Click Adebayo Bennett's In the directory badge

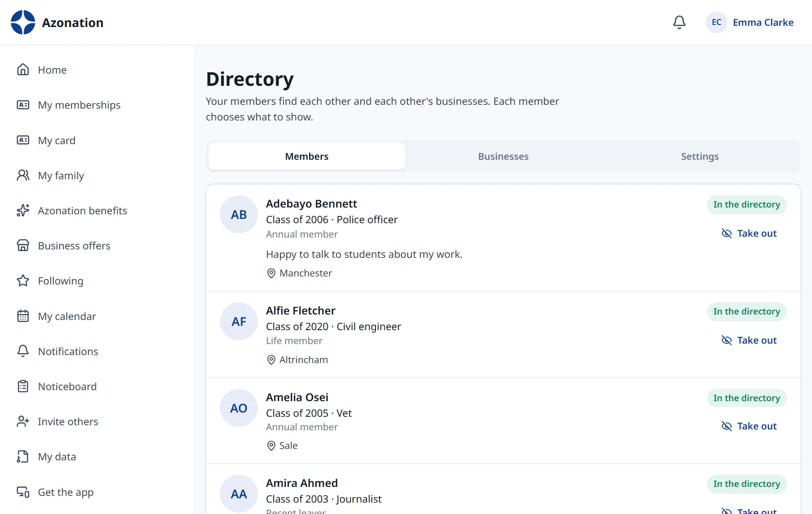pyautogui.click(x=746, y=205)
